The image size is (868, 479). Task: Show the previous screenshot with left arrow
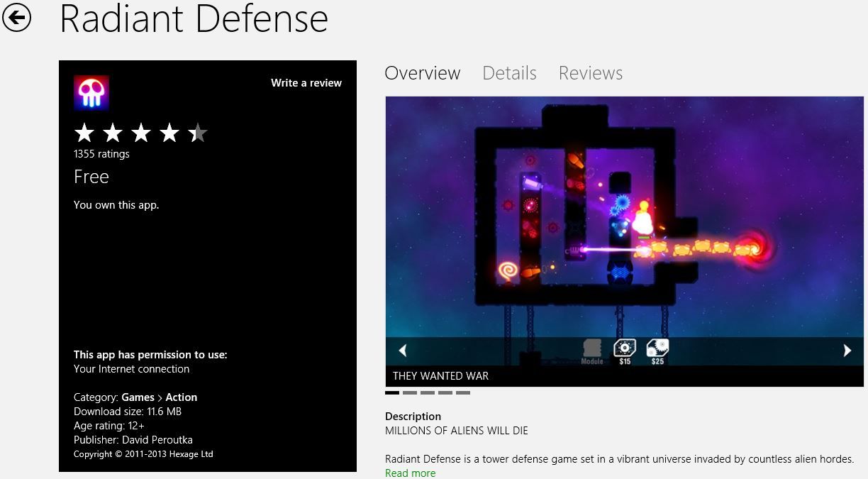pyautogui.click(x=403, y=351)
